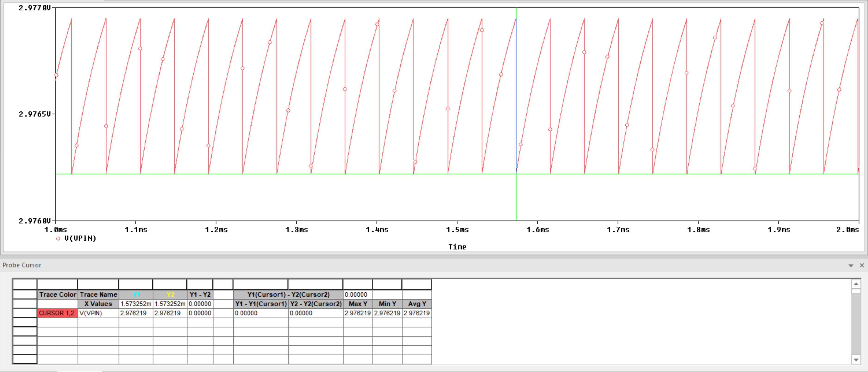Select the V(VPIN) legend label
The width and height of the screenshot is (868, 372).
80,238
